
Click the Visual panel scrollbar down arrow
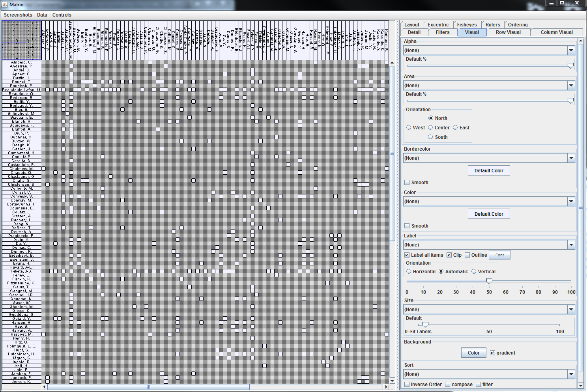point(581,385)
